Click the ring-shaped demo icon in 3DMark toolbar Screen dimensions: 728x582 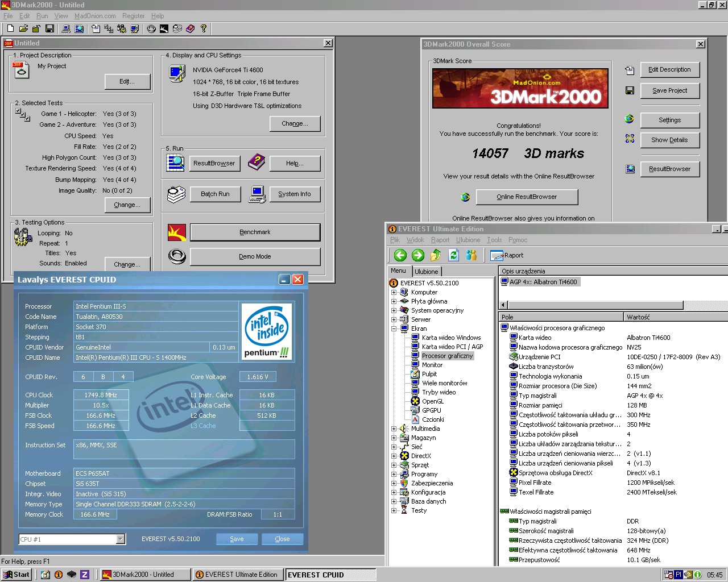pos(151,28)
